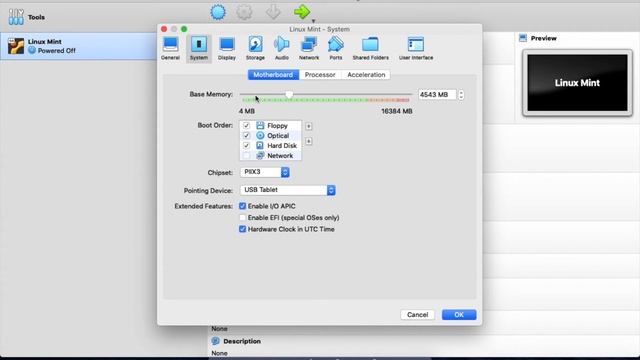
Task: Click the Discard down-arrow toolbar icon
Action: (x=273, y=12)
